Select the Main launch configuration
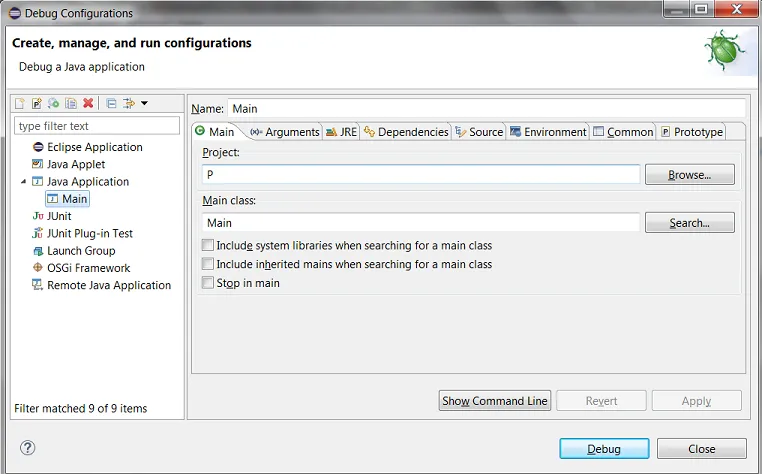 (68, 199)
